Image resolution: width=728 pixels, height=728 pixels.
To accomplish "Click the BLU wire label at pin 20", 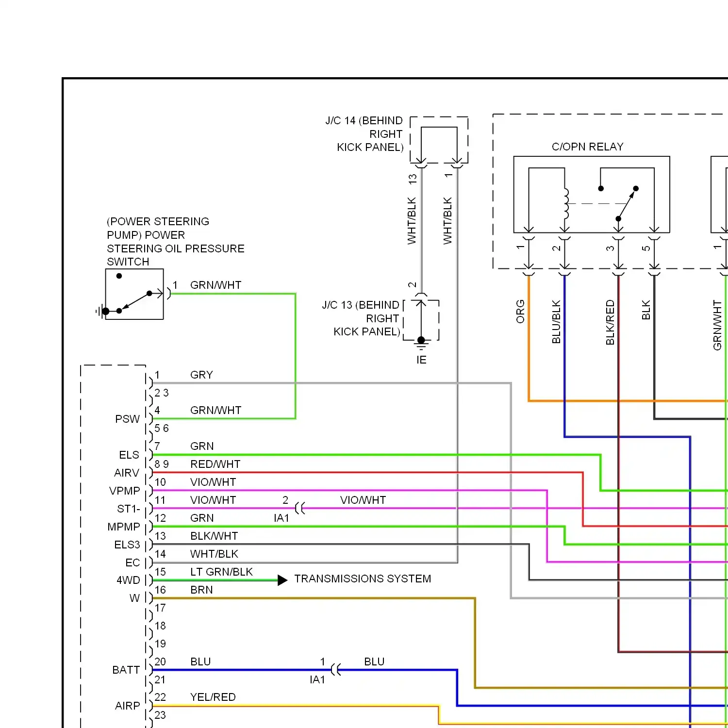I will (x=200, y=662).
